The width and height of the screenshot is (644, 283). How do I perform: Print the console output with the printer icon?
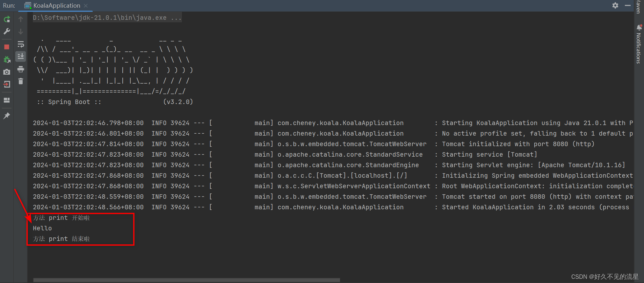tap(21, 69)
